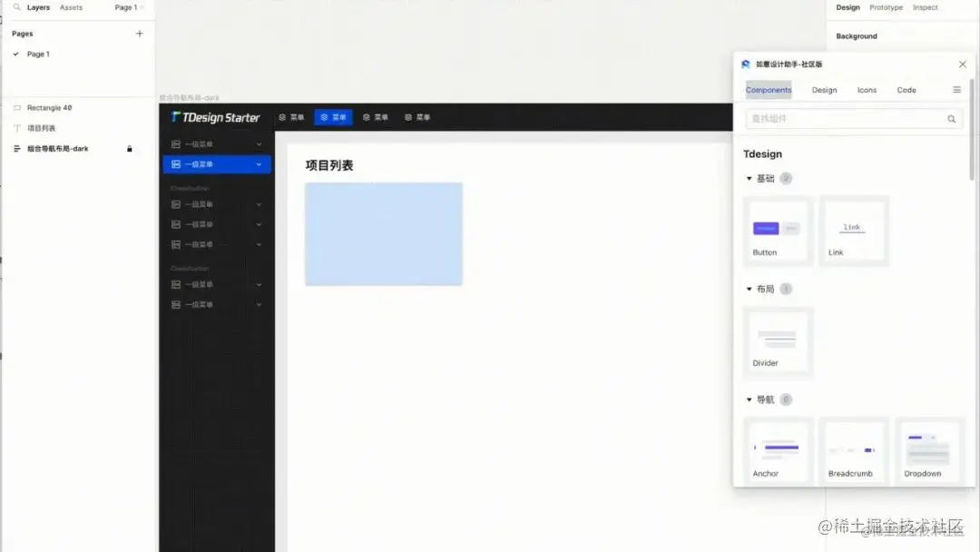Unlock the 组合导航布局-dark layer
980x552 pixels.
coord(129,148)
